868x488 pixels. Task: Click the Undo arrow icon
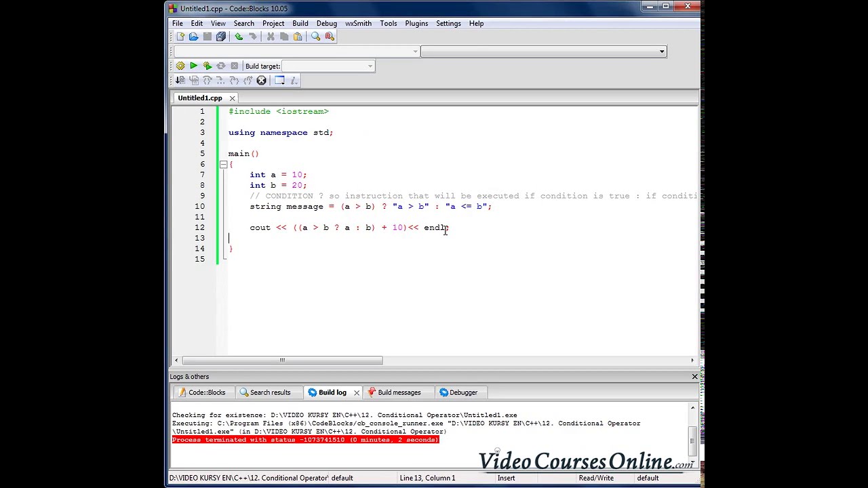239,37
